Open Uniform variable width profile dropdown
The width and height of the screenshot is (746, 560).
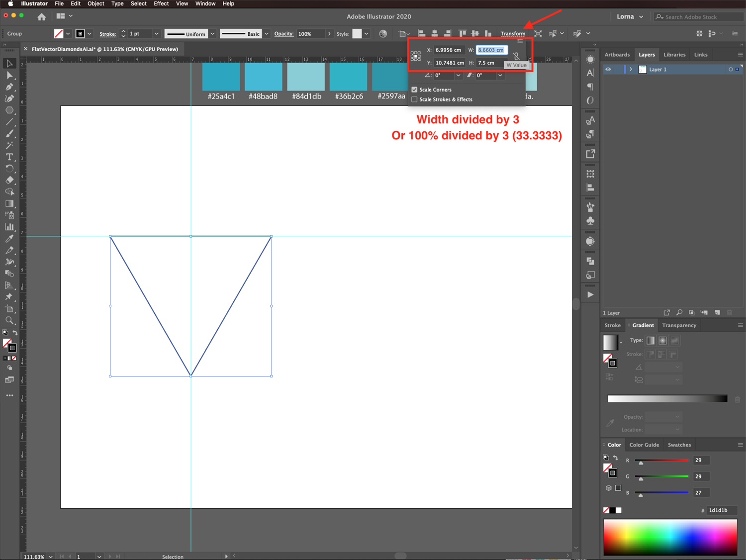[212, 34]
